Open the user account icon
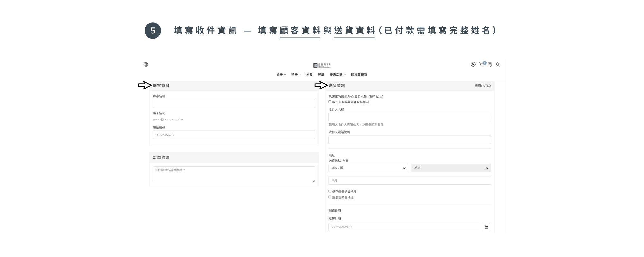This screenshot has height=257, width=644. tap(473, 64)
